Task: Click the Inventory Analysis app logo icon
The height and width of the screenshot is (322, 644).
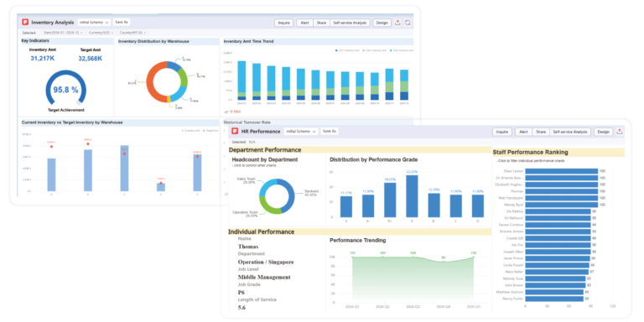Action: coord(25,22)
